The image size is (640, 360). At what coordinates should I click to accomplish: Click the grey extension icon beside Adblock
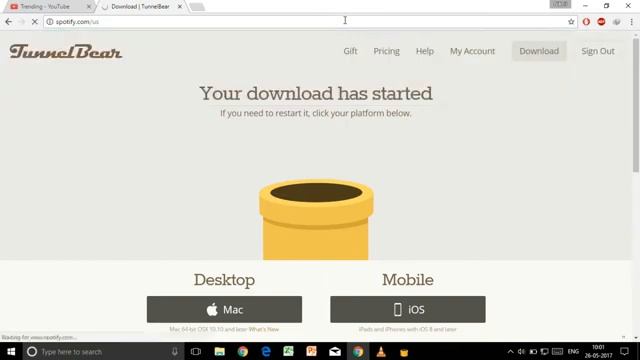[616, 22]
